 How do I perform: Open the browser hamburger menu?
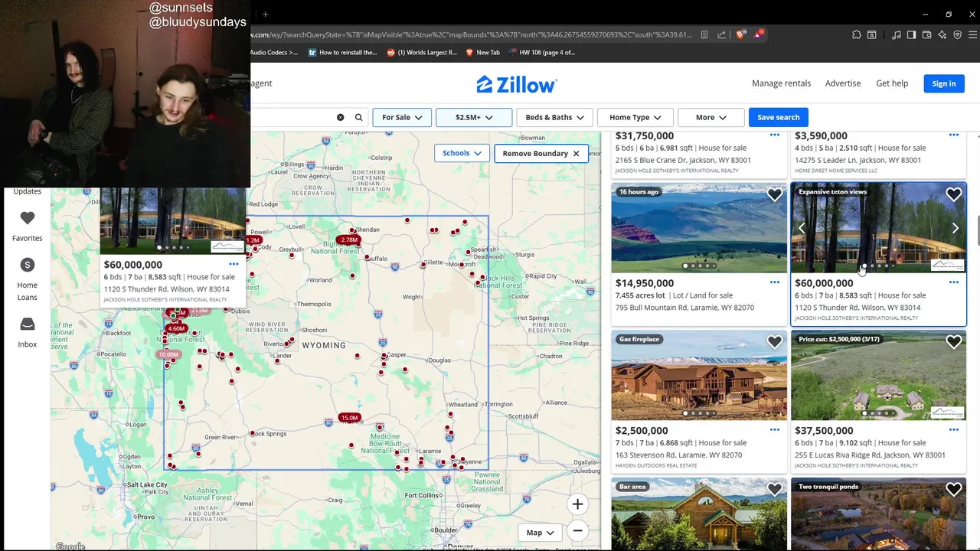click(x=973, y=34)
